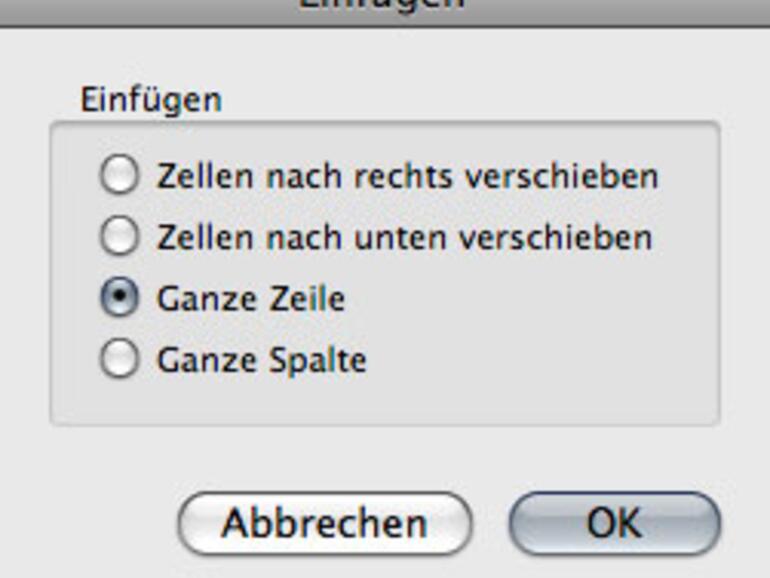Click blank area right of Ganze Zeile label
Viewport: 770px width, 578px height.
[x=530, y=299]
